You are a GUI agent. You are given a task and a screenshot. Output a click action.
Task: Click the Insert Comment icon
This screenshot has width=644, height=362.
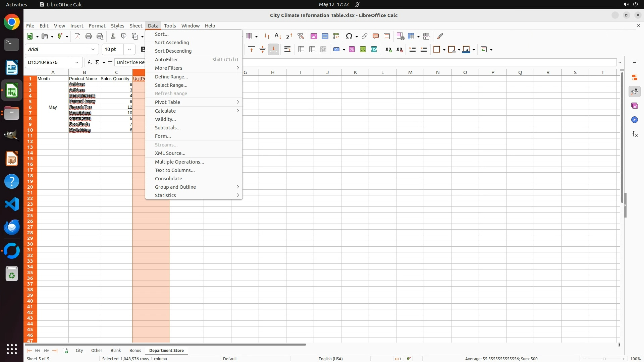376,36
